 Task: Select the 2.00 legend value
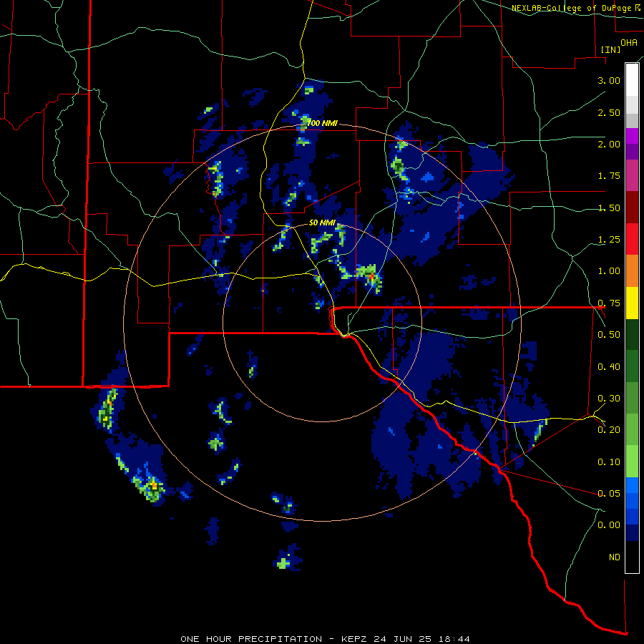click(609, 144)
